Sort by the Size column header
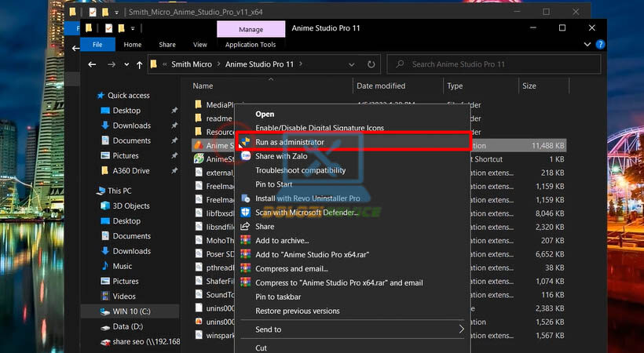The width and height of the screenshot is (644, 353). pyautogui.click(x=529, y=86)
